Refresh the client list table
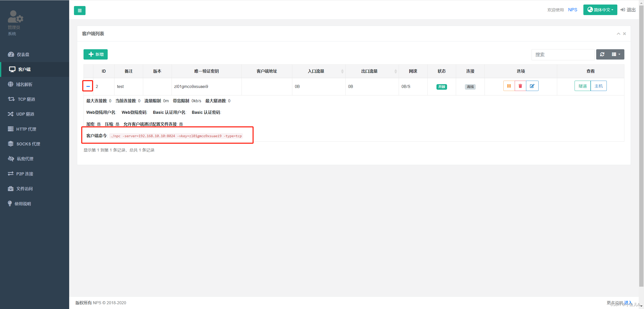Viewport: 644px width, 309px height. coord(602,54)
